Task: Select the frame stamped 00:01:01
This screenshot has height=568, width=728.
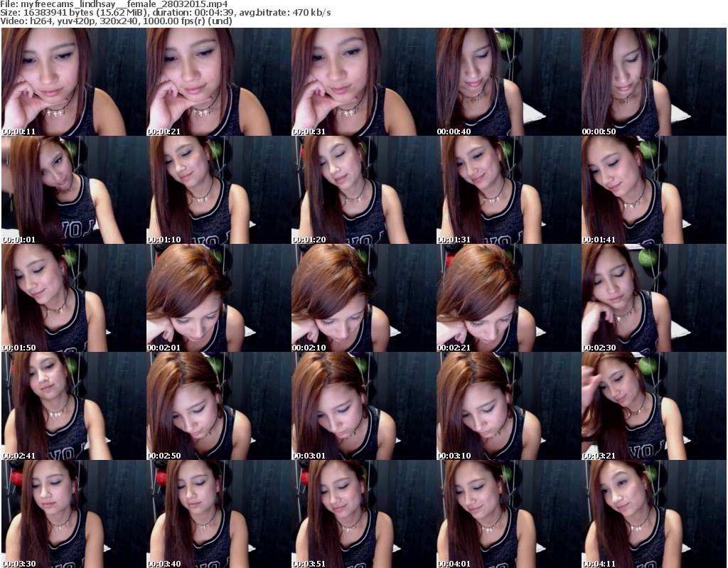Action: point(73,190)
